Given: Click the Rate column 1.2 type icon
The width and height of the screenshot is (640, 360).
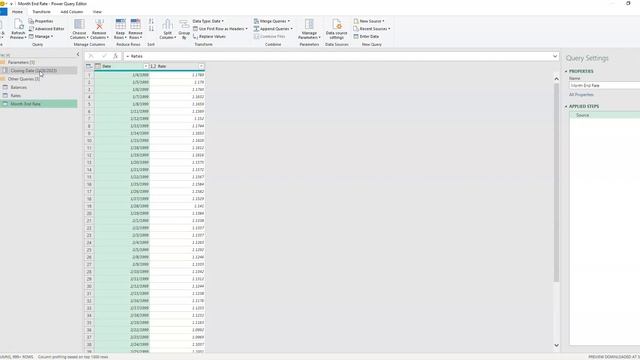Looking at the screenshot, I should (153, 66).
